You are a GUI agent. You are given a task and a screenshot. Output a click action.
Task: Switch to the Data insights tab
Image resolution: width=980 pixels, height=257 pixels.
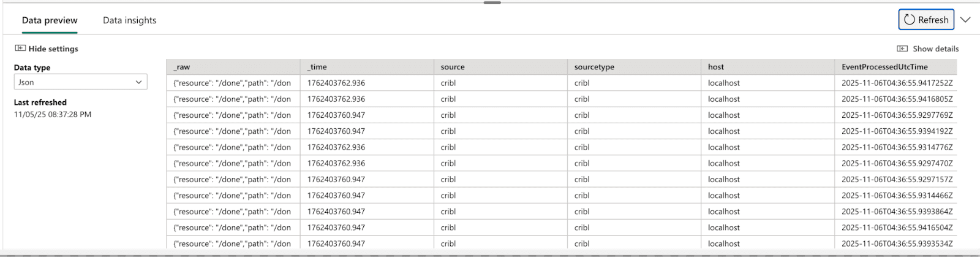pyautogui.click(x=129, y=20)
